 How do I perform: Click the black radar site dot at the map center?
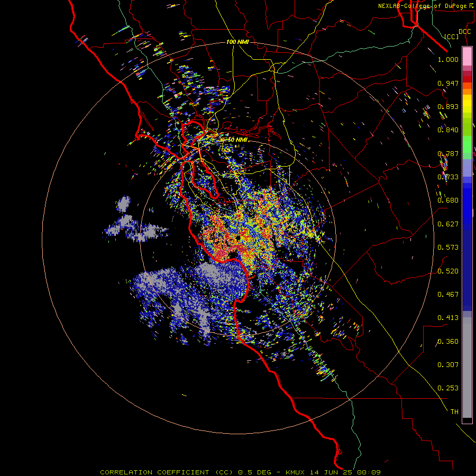pos(239,239)
